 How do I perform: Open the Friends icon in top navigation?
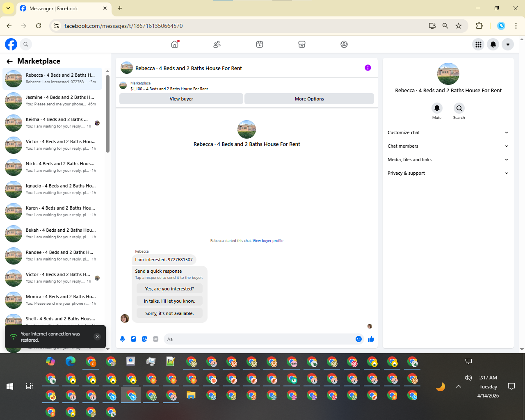[x=217, y=44]
